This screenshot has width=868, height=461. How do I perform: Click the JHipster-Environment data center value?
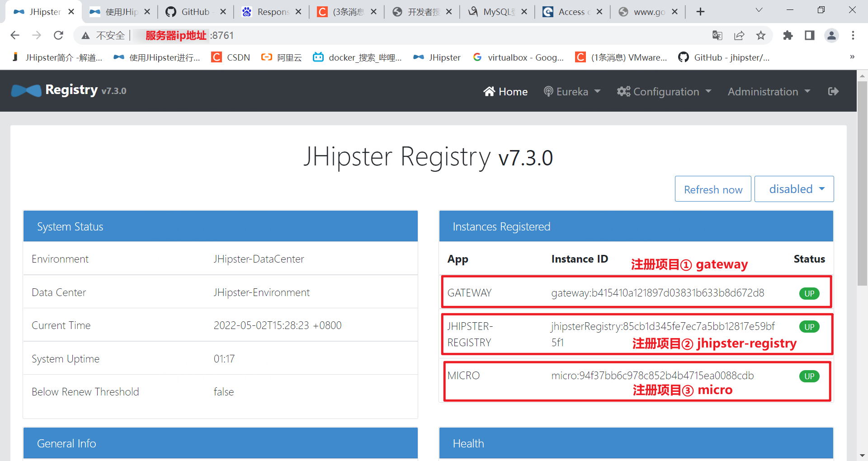[261, 292]
